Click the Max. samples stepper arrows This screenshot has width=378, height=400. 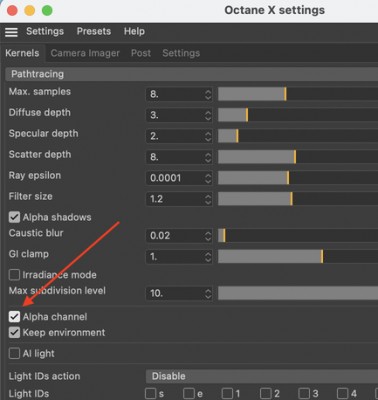[x=208, y=94]
